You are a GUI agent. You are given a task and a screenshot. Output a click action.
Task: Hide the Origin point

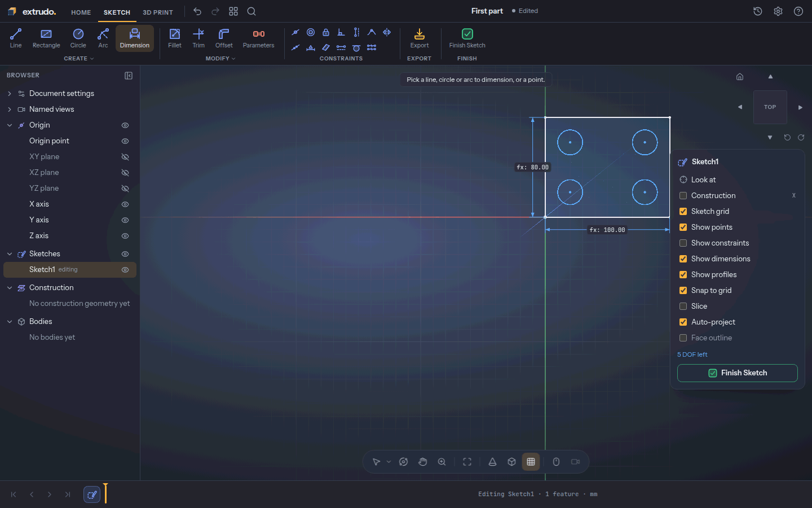[125, 141]
